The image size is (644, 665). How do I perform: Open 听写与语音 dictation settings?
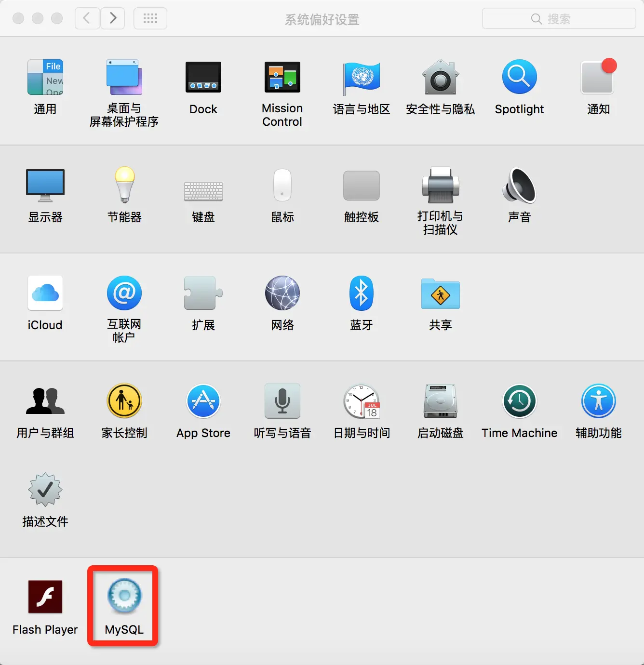point(282,401)
